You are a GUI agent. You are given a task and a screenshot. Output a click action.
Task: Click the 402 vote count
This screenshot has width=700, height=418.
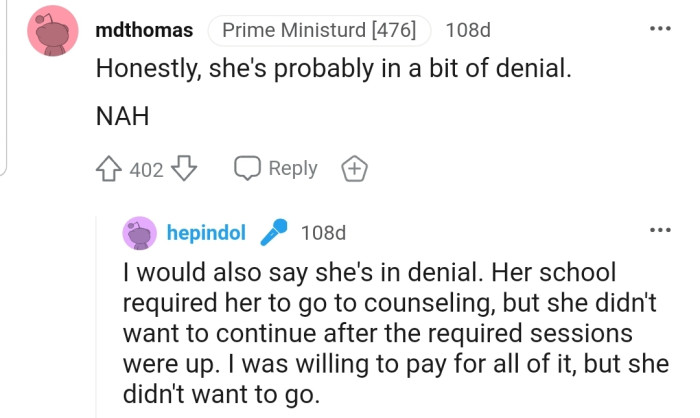(146, 170)
